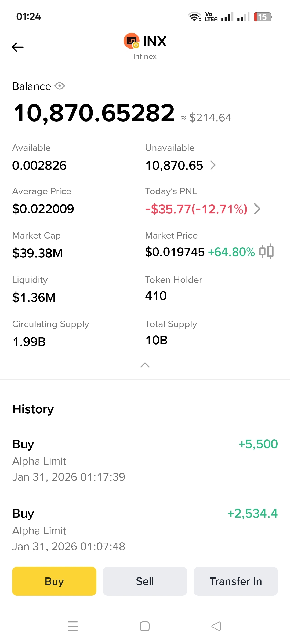
Task: Tap the battery status icon
Action: tap(263, 17)
